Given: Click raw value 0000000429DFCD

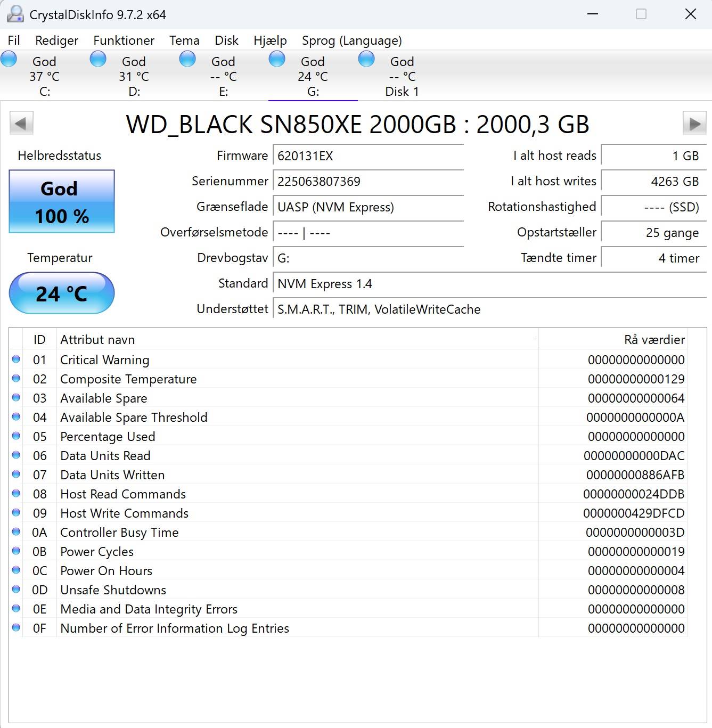Looking at the screenshot, I should pyautogui.click(x=634, y=513).
